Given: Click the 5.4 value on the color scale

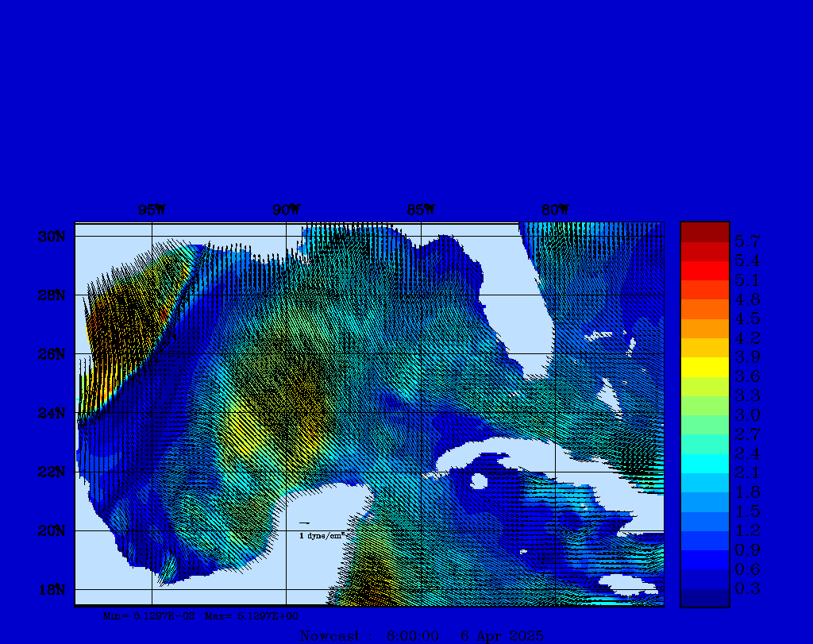Looking at the screenshot, I should 747,260.
